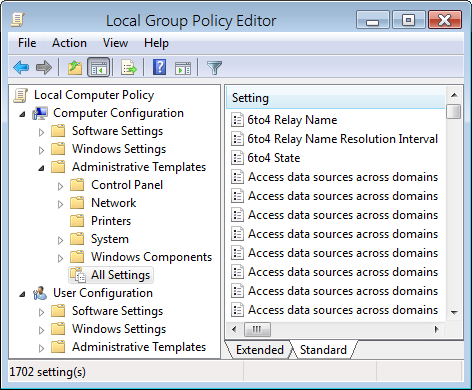Expand the Windows Components folder

point(60,258)
